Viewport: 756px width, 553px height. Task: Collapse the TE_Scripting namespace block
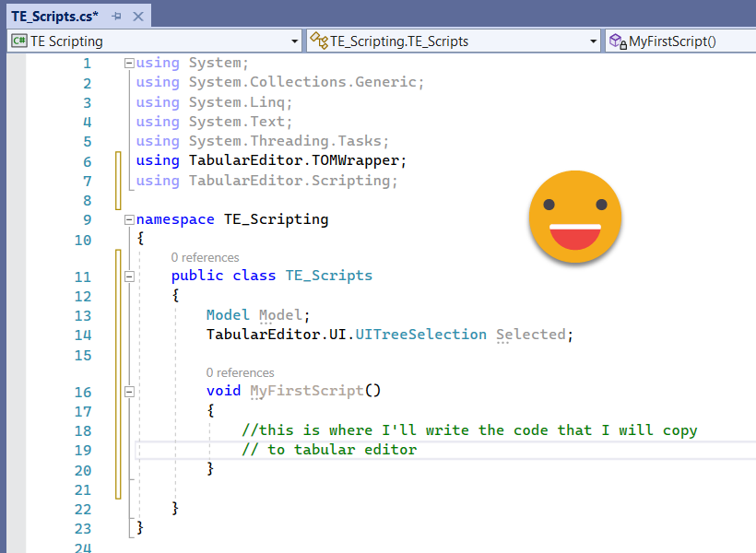(129, 220)
